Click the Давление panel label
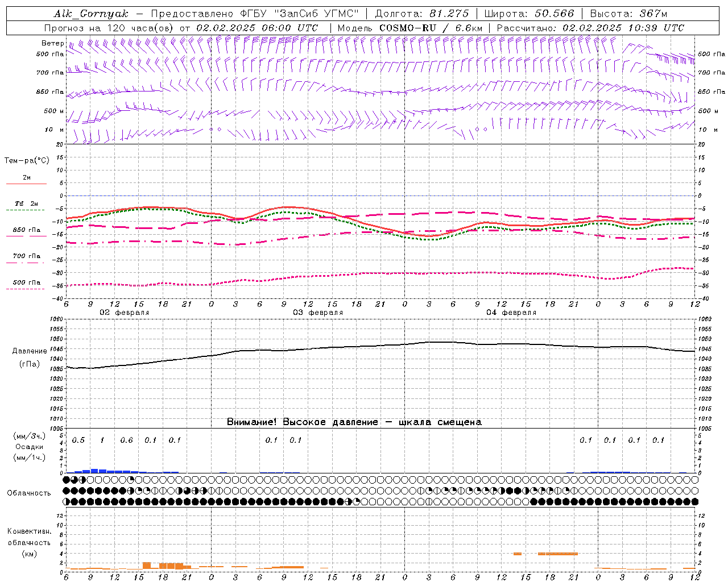728x582 pixels. [x=30, y=351]
